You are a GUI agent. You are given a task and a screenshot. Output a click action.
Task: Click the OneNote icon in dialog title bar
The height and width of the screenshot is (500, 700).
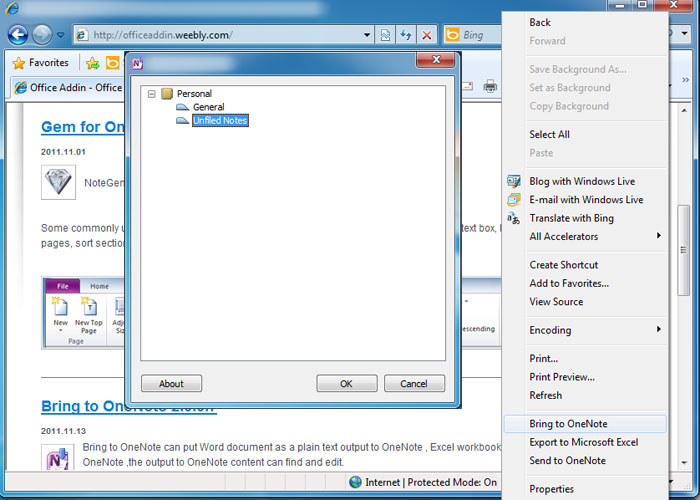point(138,63)
